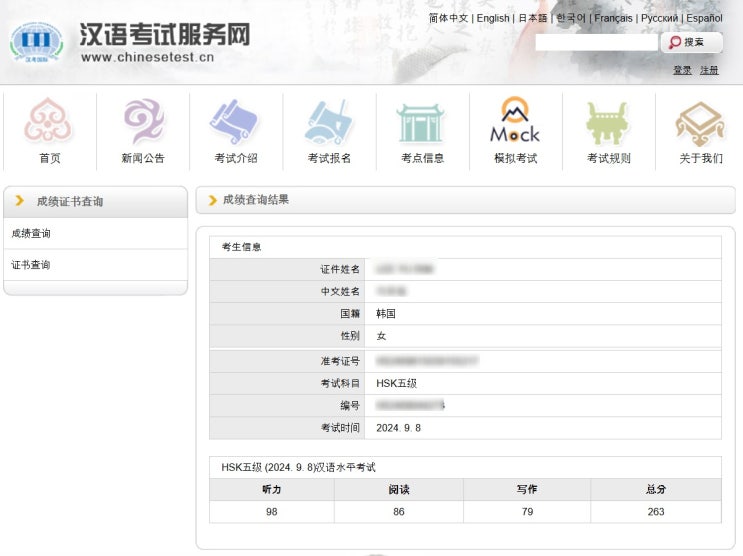Click the 汉语考试服务网 site title
The height and width of the screenshot is (556, 743).
(165, 34)
